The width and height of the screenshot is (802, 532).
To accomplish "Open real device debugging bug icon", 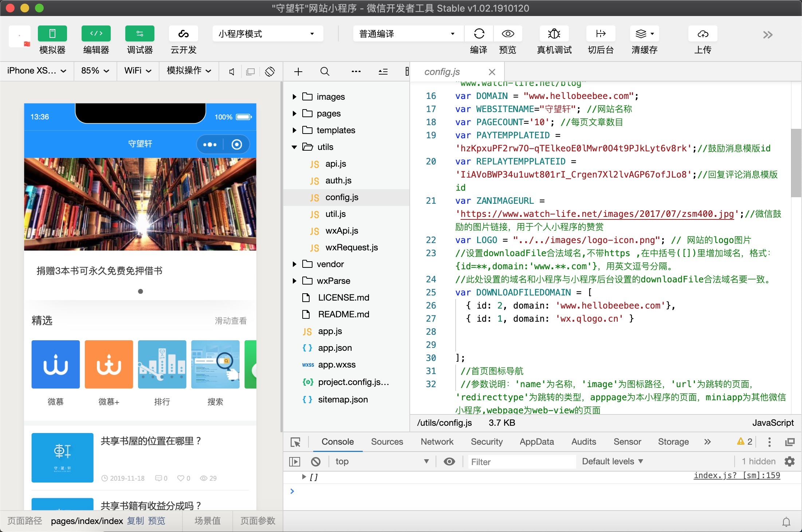I will [x=554, y=34].
